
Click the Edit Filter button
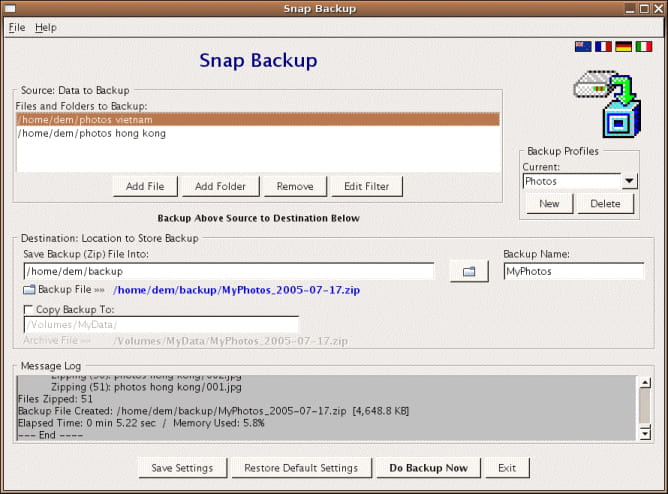click(x=367, y=186)
